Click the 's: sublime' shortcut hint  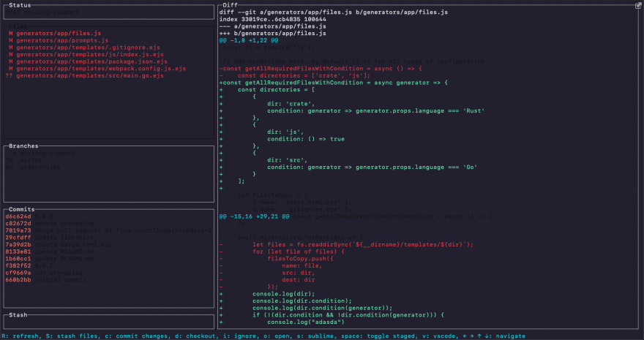click(316, 336)
